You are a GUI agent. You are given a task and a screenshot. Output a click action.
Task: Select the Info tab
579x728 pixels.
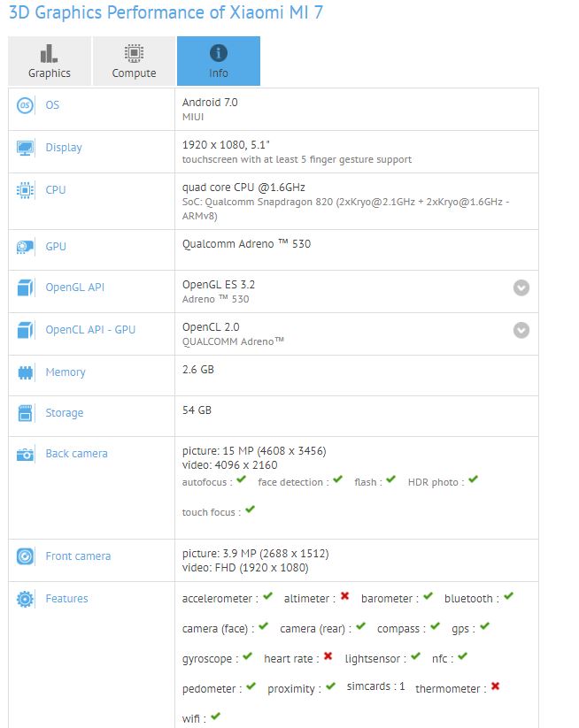[218, 61]
